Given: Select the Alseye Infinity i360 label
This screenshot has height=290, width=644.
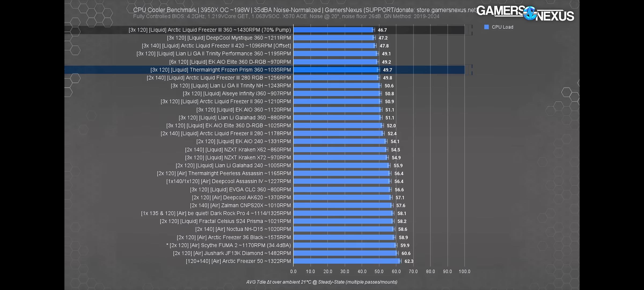Looking at the screenshot, I should 237,93.
